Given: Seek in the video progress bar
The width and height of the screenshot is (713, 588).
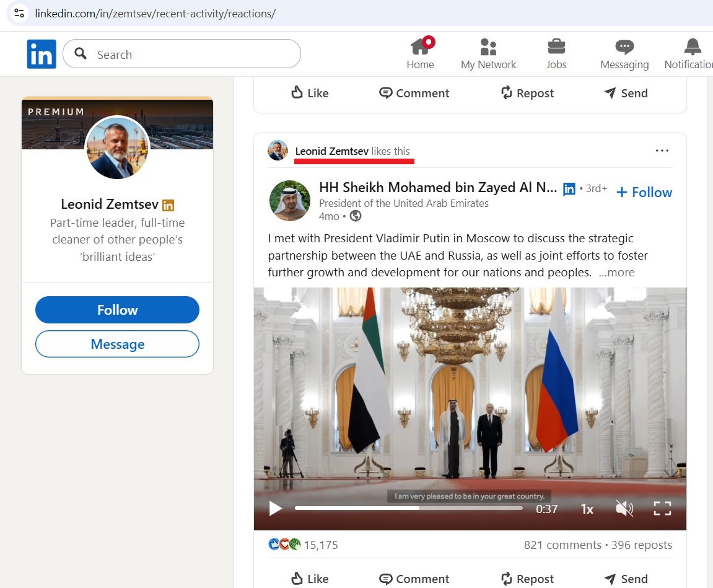Looking at the screenshot, I should (409, 508).
